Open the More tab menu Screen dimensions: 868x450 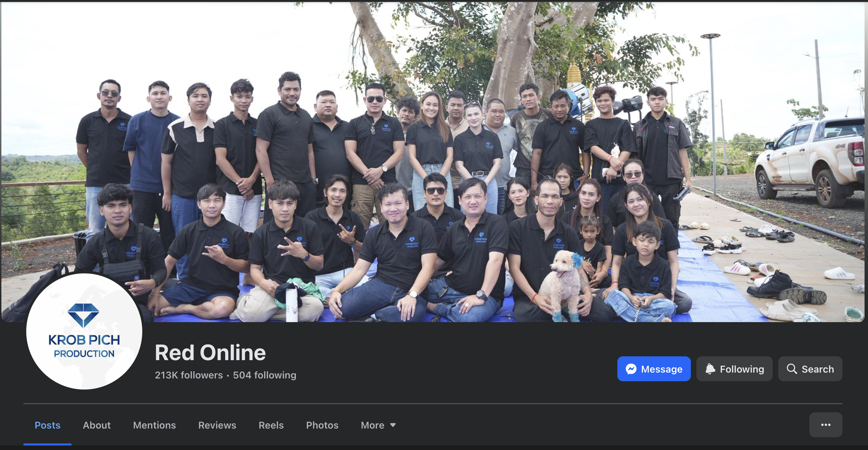pyautogui.click(x=378, y=425)
